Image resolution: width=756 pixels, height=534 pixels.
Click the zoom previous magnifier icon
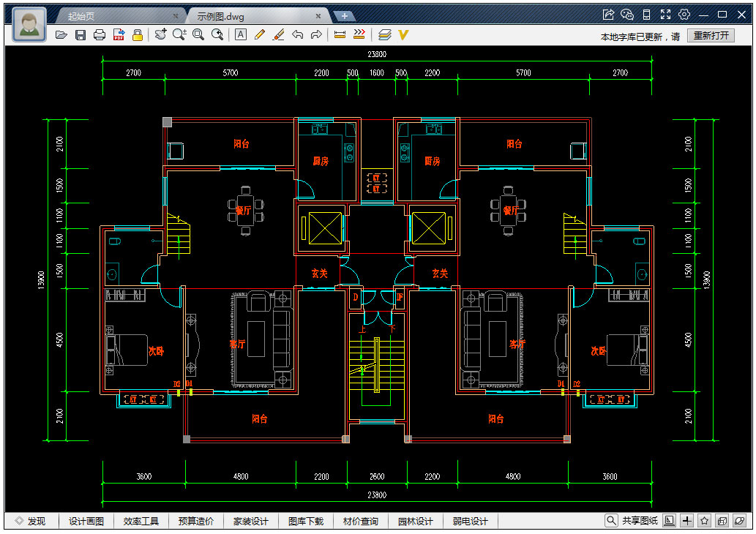pyautogui.click(x=217, y=34)
